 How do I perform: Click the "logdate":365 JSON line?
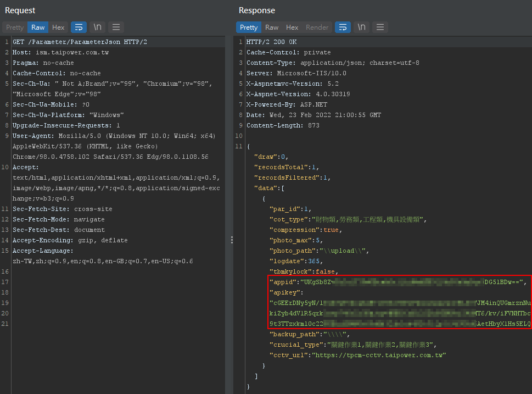pyautogui.click(x=296, y=261)
